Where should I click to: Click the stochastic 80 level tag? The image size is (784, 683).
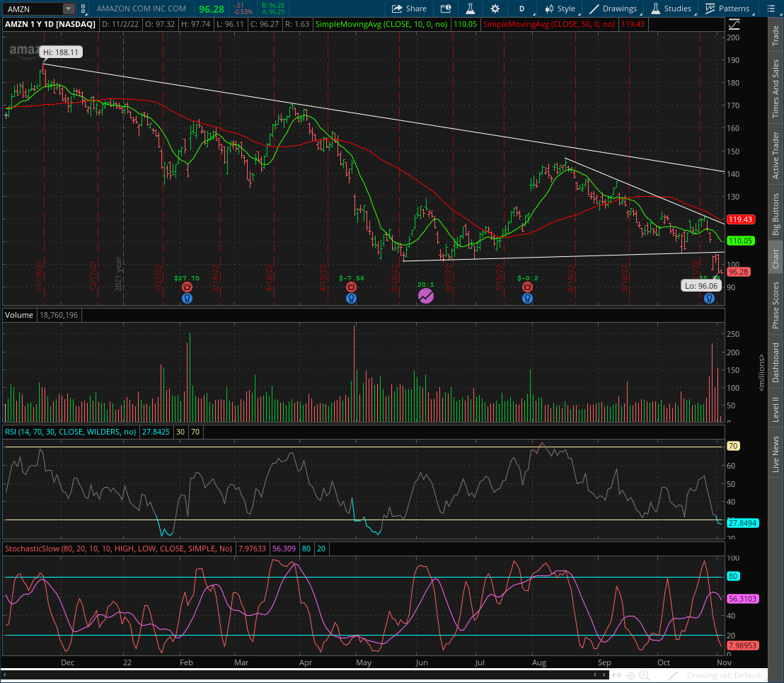(x=733, y=577)
